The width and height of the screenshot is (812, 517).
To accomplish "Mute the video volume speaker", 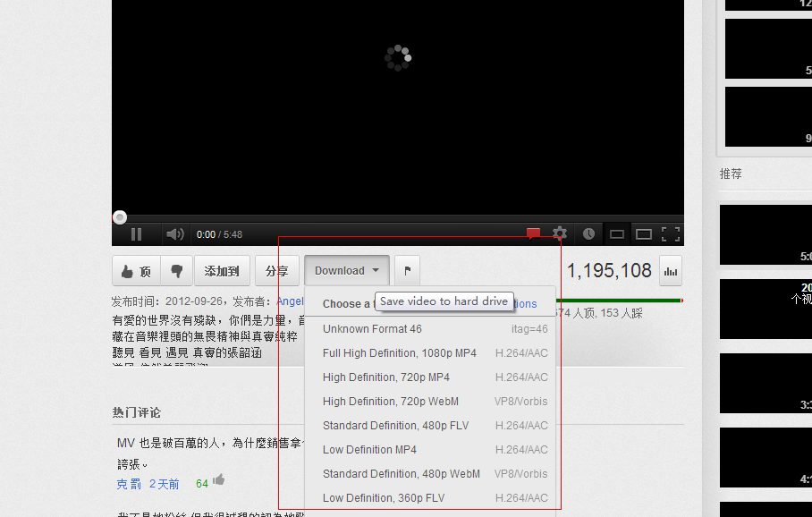I will pos(175,234).
